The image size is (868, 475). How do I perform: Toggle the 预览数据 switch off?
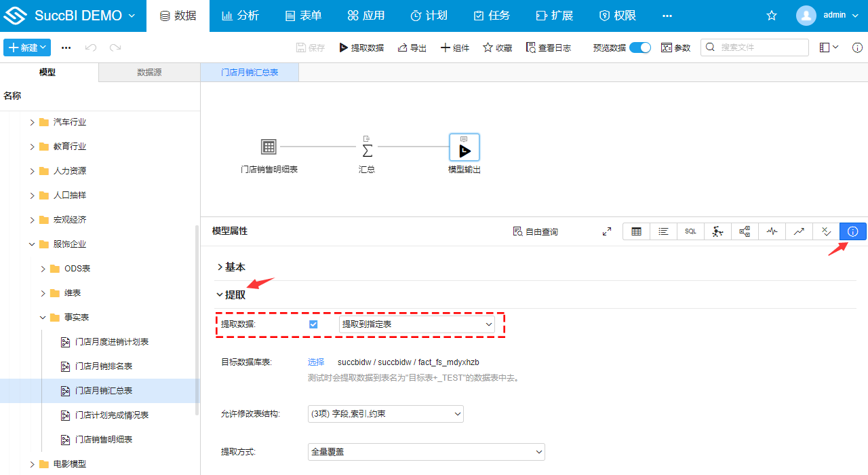tap(638, 47)
